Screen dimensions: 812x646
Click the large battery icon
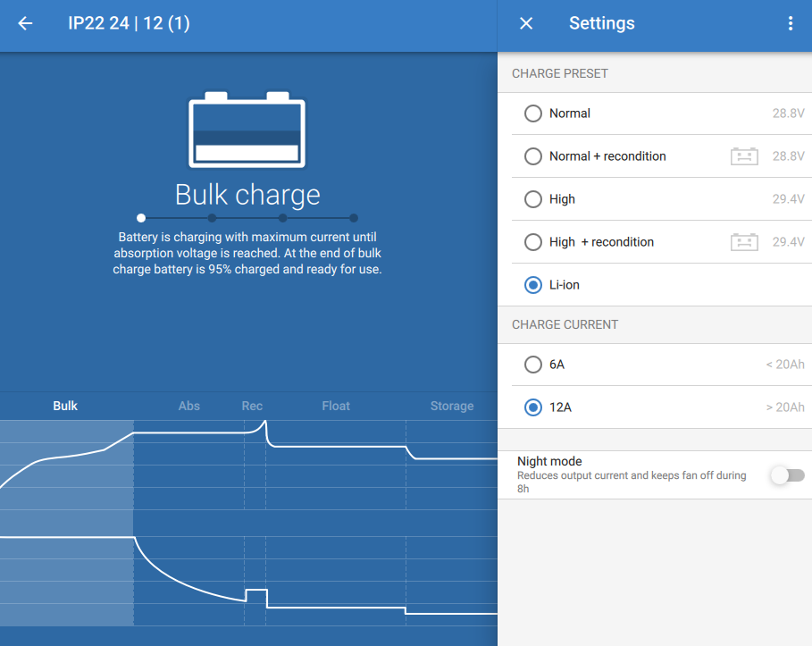[x=247, y=130]
